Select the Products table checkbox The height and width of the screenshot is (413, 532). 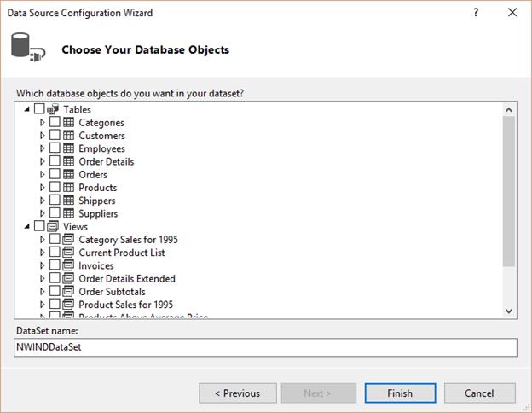(x=55, y=187)
